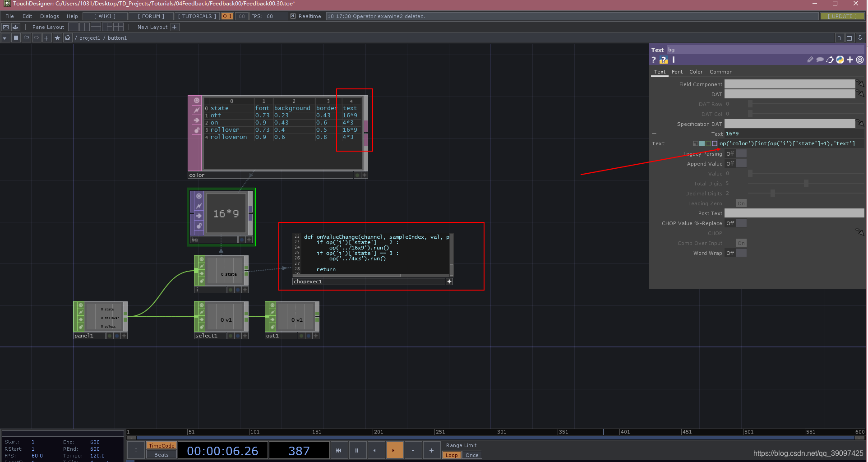Enable Word Wrap in the Text parameters
Viewport: 868px width, 462px height.
[740, 253]
